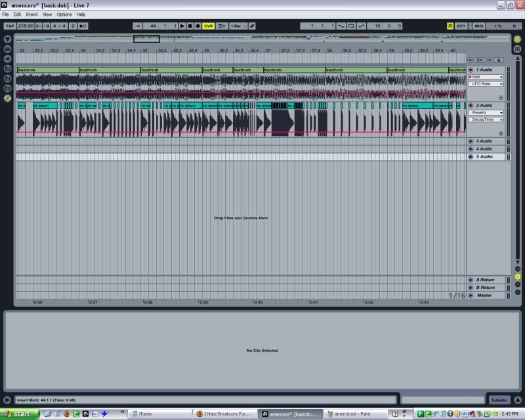Unfold the 4 Audio track
The width and height of the screenshot is (525, 420).
[x=471, y=149]
